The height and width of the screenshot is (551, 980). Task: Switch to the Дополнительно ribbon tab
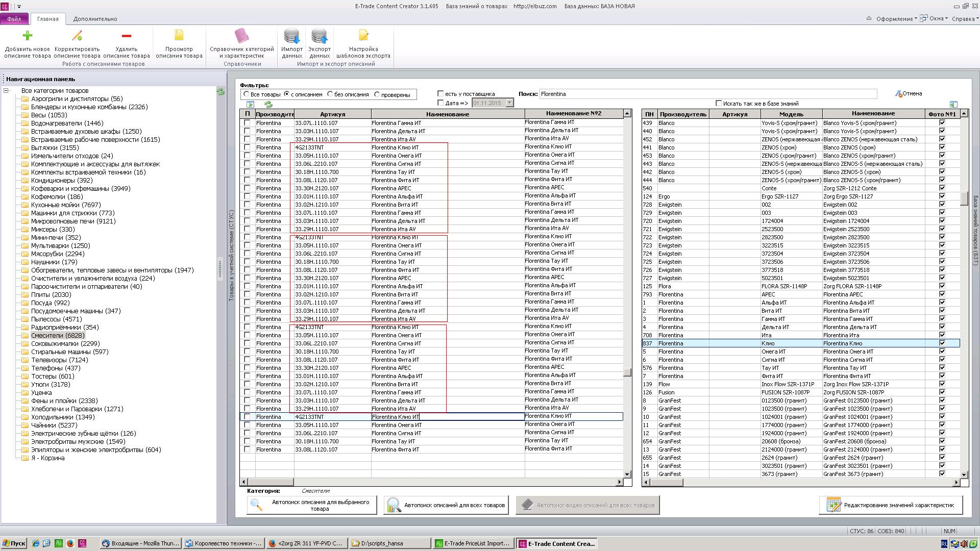tap(95, 19)
